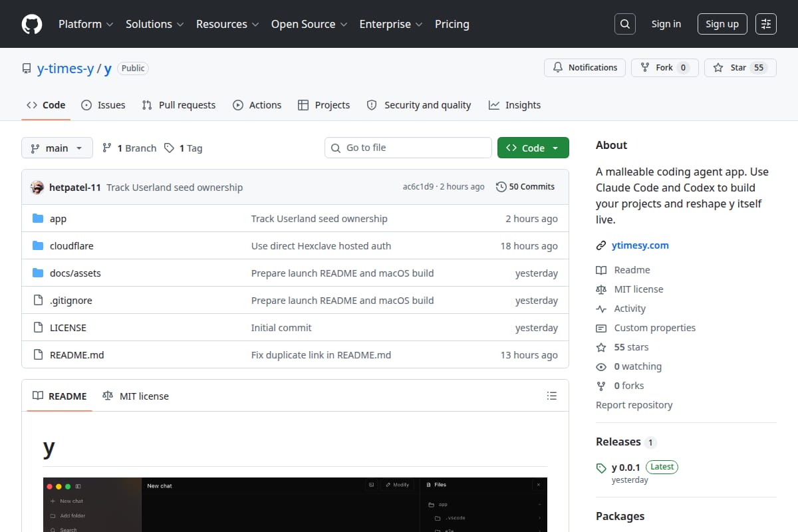The image size is (798, 532).
Task: View the 1 Branch link
Action: [129, 148]
